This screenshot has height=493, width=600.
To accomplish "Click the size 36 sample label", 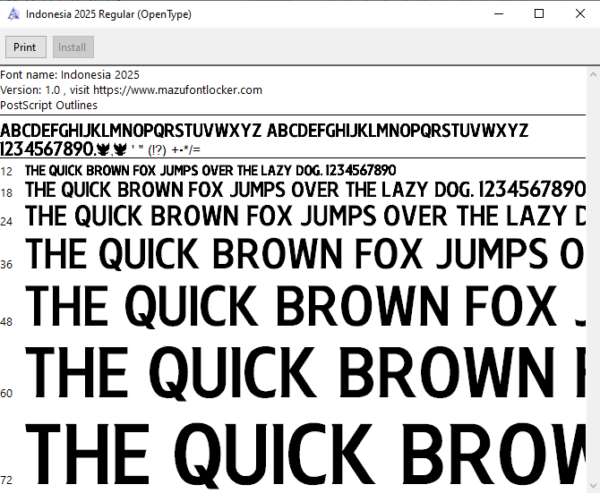I will [7, 264].
